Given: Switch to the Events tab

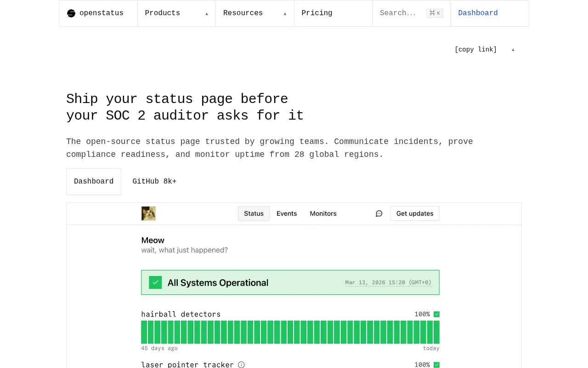Looking at the screenshot, I should (x=287, y=213).
